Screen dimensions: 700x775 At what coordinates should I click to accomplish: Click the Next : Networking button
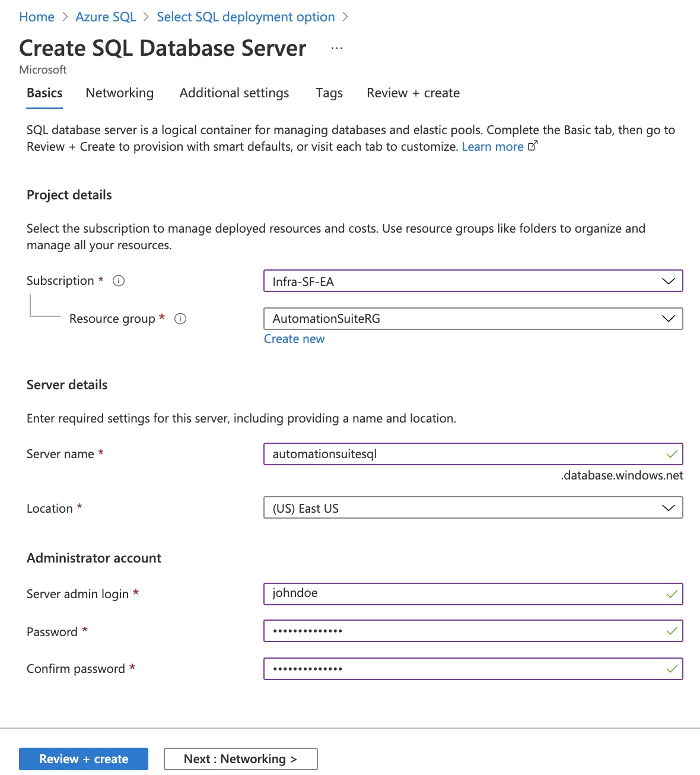[x=241, y=759]
